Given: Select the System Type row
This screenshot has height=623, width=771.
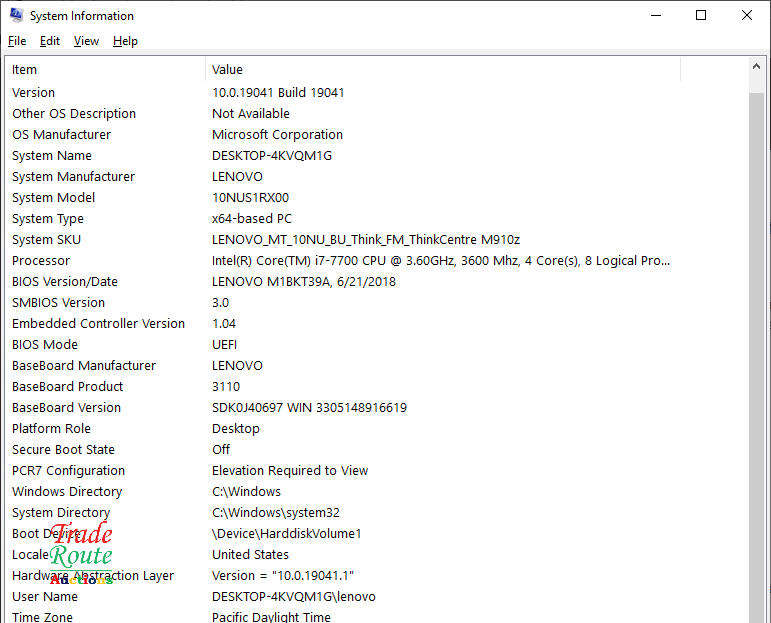Looking at the screenshot, I should pos(48,219).
